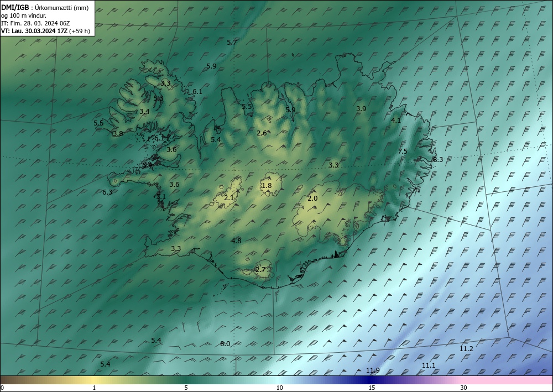Click the 11.9 value label

pyautogui.click(x=373, y=370)
